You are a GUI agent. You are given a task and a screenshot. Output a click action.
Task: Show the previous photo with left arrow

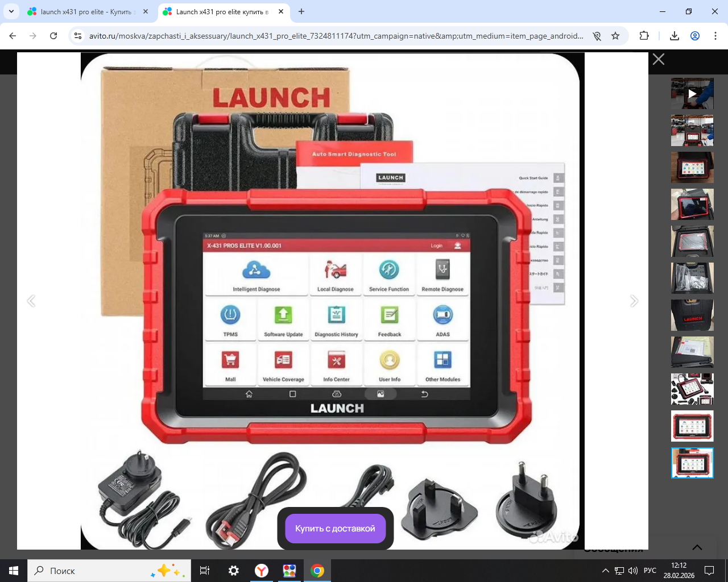[x=31, y=301]
